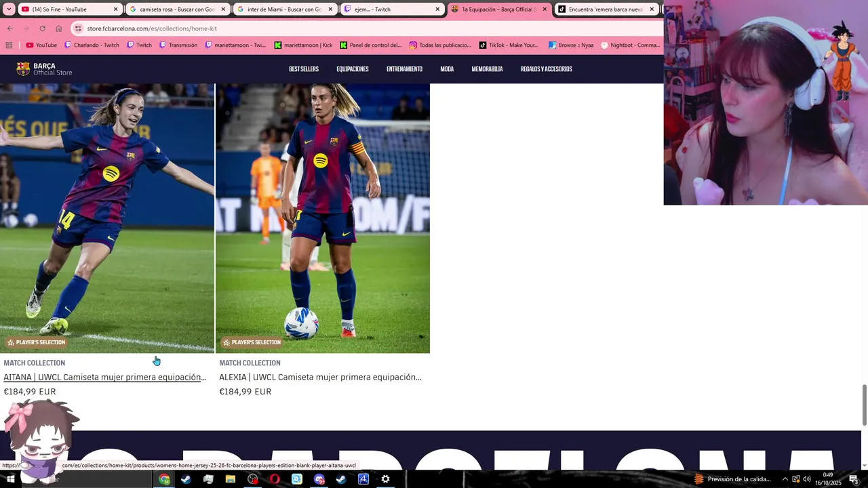Open the Chrome apps grid shortcut
The width and height of the screenshot is (868, 488).
point(9,45)
